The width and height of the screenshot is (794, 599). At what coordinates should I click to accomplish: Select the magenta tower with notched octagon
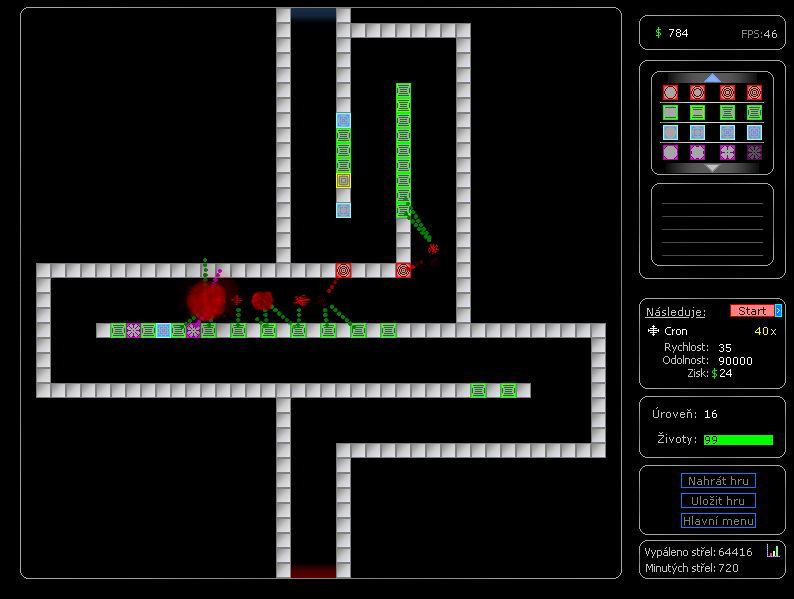coord(697,152)
